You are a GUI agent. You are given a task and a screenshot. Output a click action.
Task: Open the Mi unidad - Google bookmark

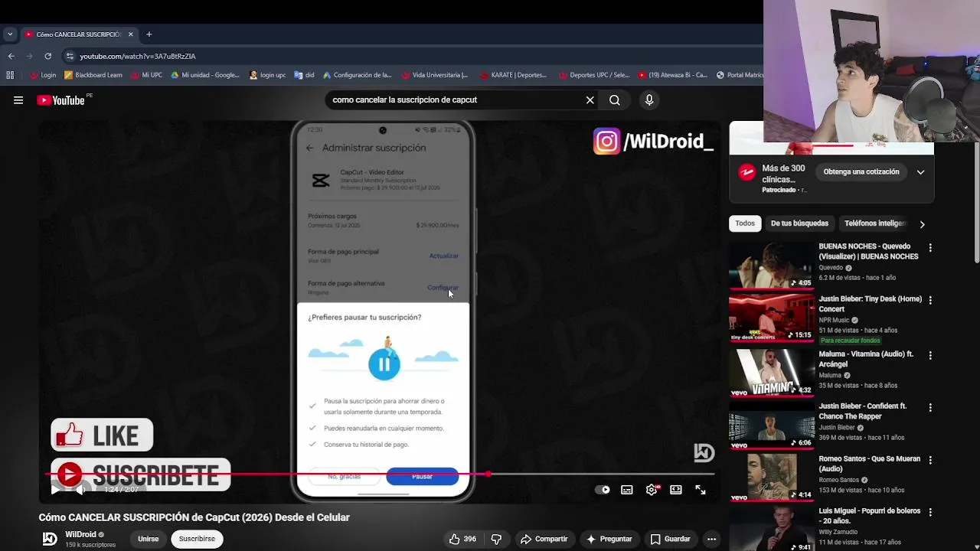[x=205, y=75]
